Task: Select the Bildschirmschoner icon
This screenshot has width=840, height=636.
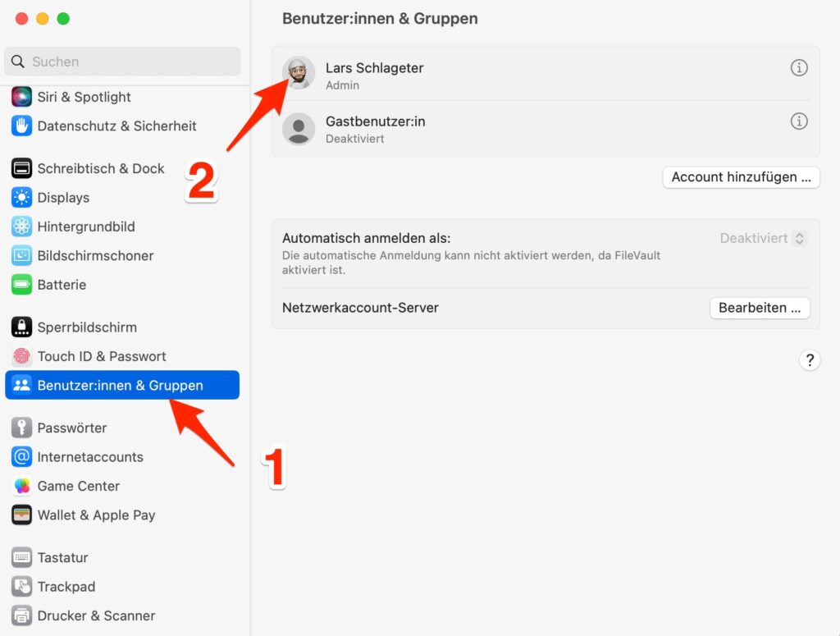Action: coord(21,255)
